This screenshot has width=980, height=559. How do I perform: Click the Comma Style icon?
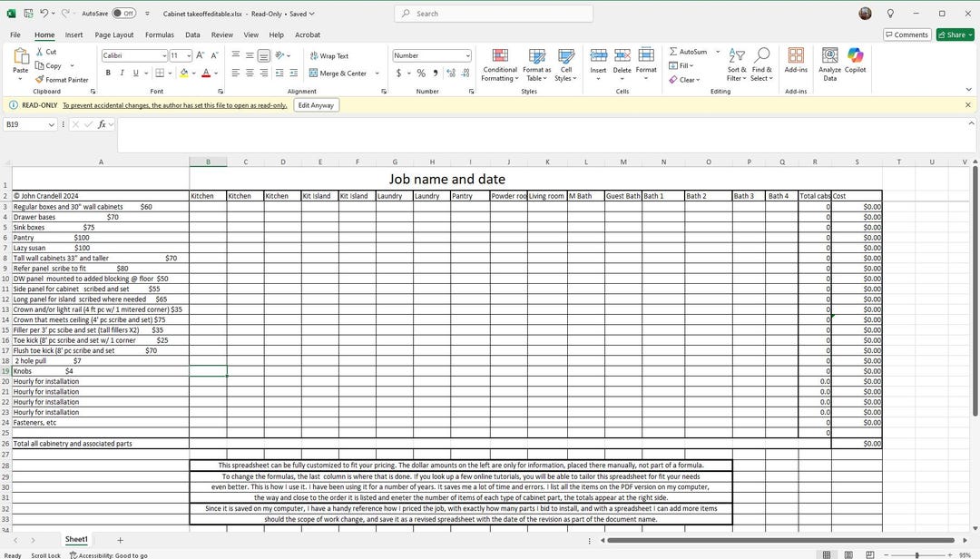tap(435, 74)
